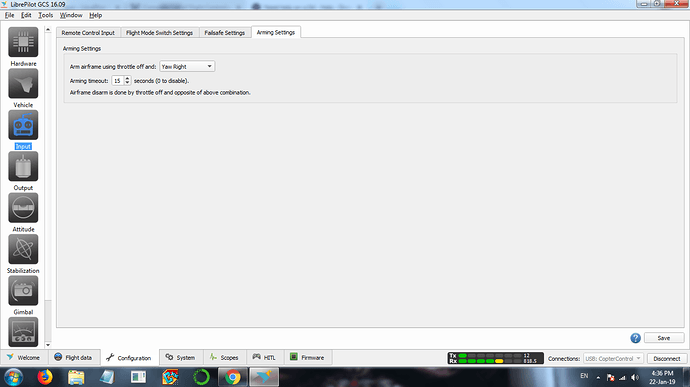Expand the Yaw Right arming dropdown
The image size is (690, 387).
pos(187,66)
